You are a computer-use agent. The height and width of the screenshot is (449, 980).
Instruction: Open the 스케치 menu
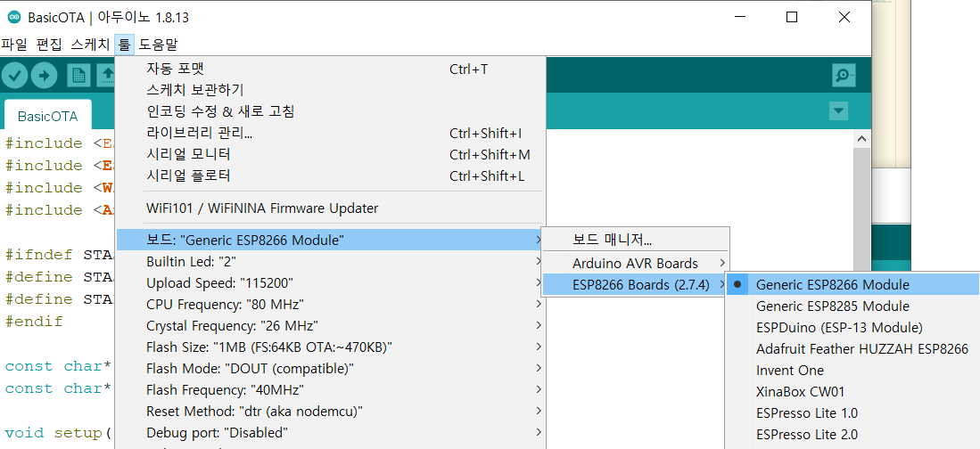coord(90,45)
